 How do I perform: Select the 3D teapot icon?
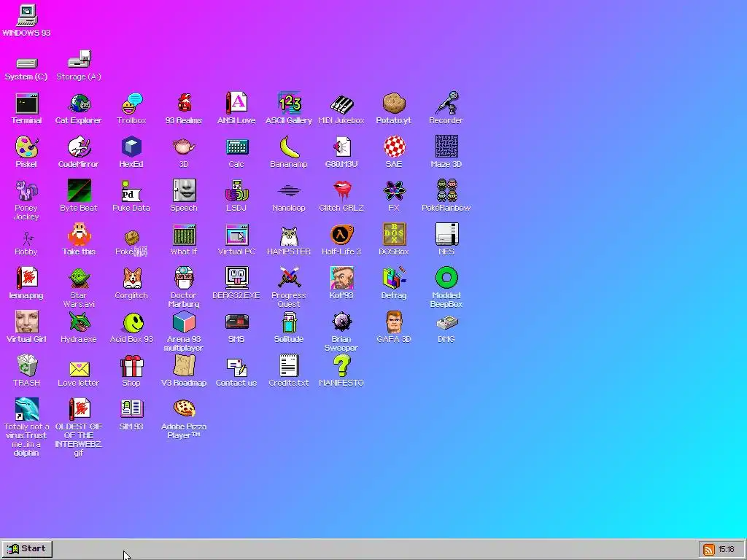pos(184,147)
